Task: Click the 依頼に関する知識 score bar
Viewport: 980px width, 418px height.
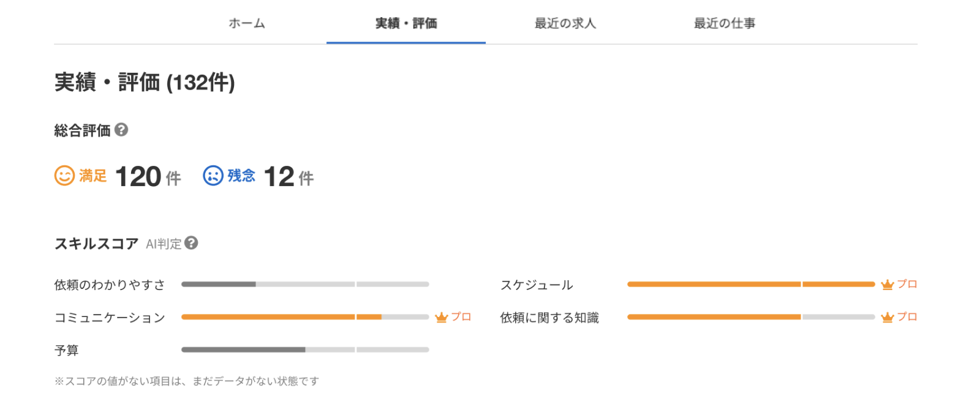Action: pos(751,317)
